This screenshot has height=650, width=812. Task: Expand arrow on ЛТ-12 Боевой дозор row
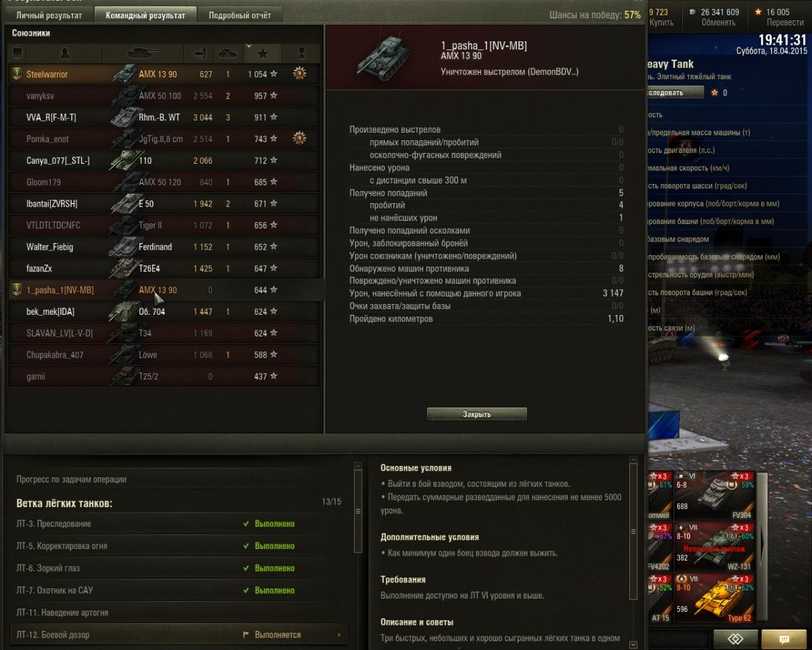pos(339,635)
